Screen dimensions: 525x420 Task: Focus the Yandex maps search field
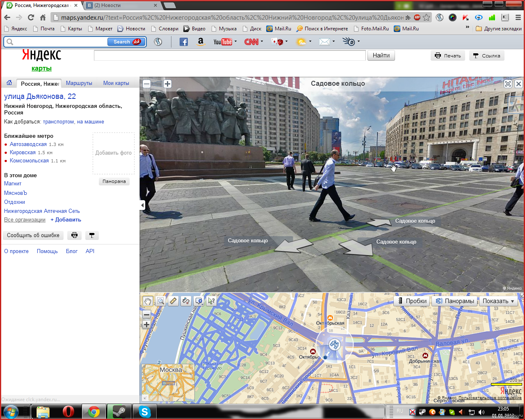click(x=230, y=55)
